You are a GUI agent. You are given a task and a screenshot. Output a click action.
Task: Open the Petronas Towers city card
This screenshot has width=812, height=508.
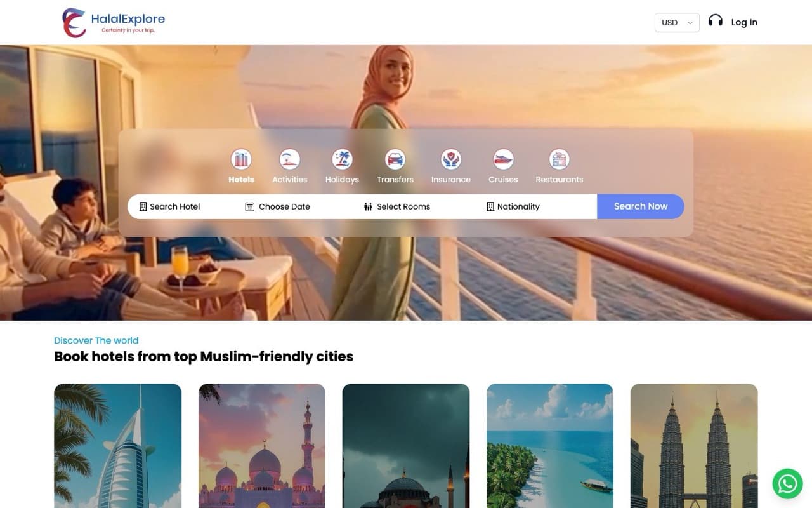pos(694,446)
